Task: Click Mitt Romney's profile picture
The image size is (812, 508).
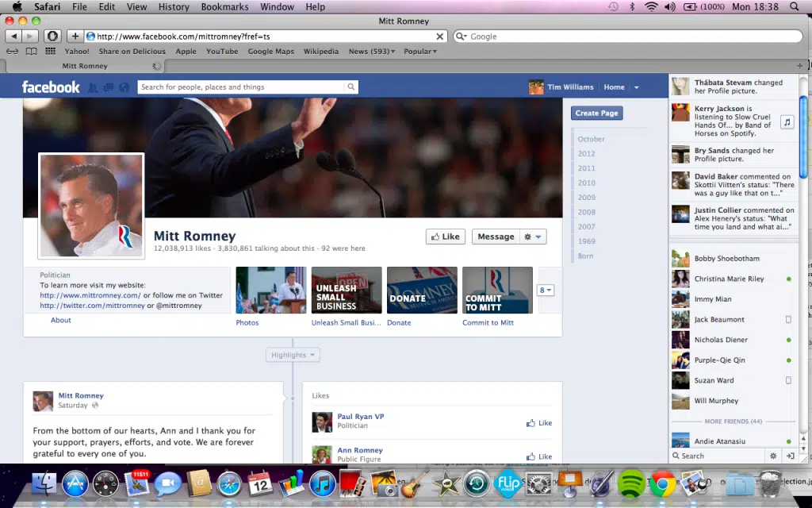Action: click(91, 206)
